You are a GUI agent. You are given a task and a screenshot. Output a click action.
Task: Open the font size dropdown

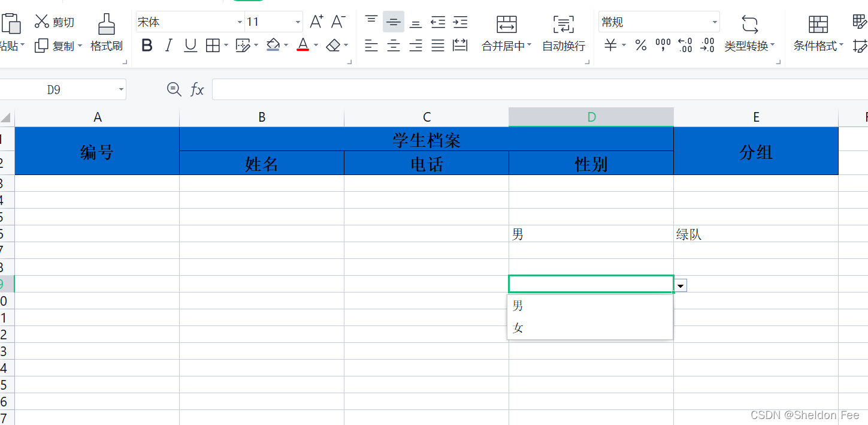pyautogui.click(x=298, y=22)
